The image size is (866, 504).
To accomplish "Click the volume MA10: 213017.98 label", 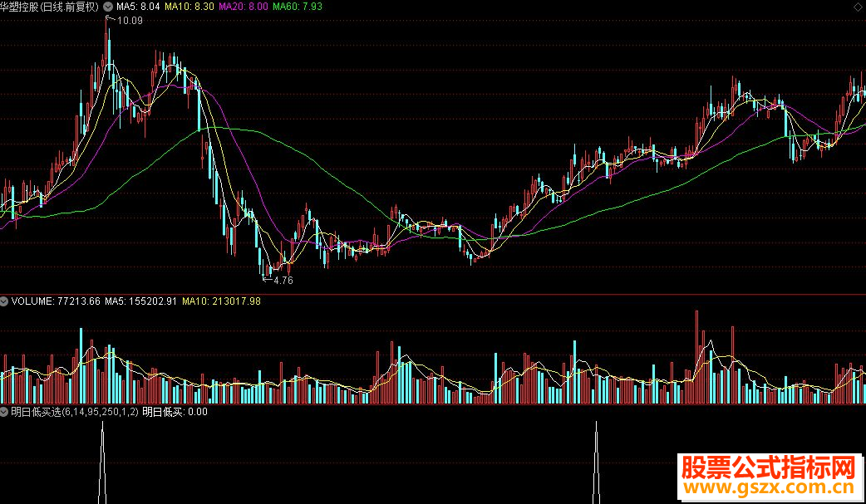I will pyautogui.click(x=221, y=301).
